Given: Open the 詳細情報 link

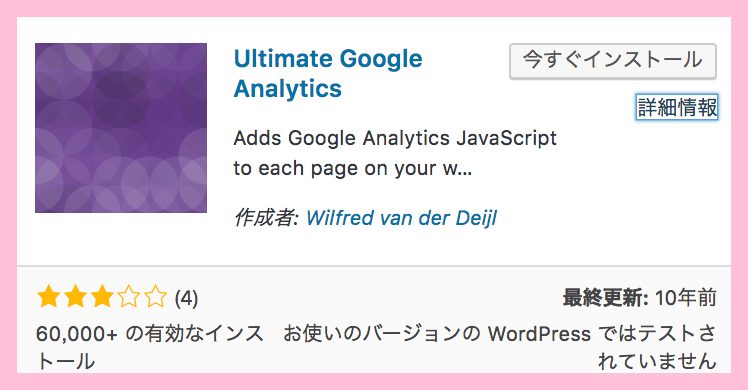Looking at the screenshot, I should pyautogui.click(x=677, y=107).
